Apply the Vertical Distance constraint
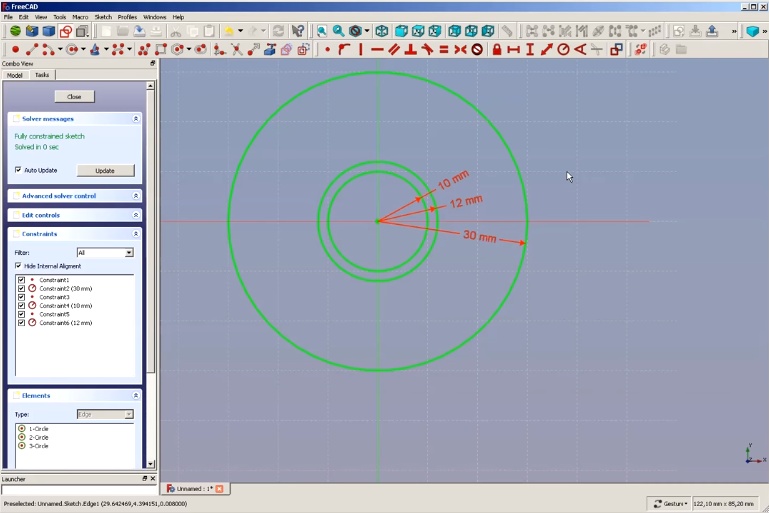This screenshot has width=769, height=513. (x=530, y=50)
